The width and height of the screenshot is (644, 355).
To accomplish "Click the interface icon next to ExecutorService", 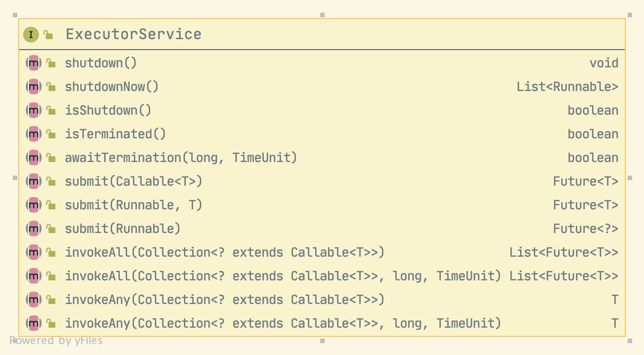I will [31, 35].
